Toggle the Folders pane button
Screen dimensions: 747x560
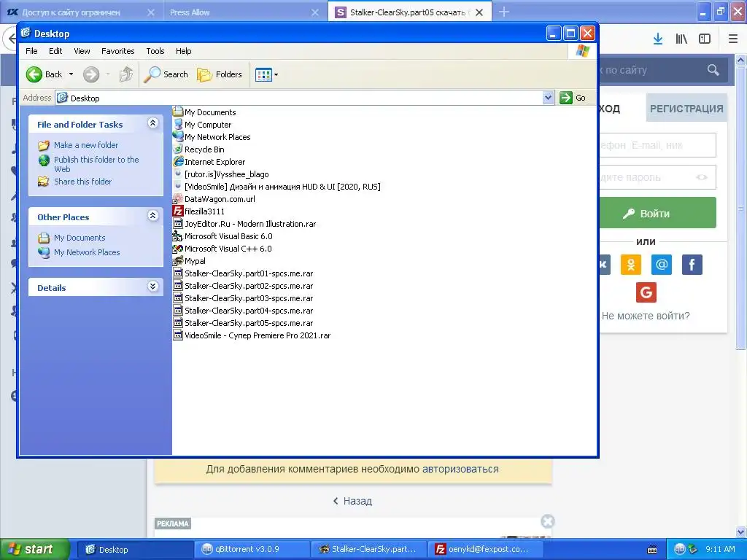[x=220, y=74]
